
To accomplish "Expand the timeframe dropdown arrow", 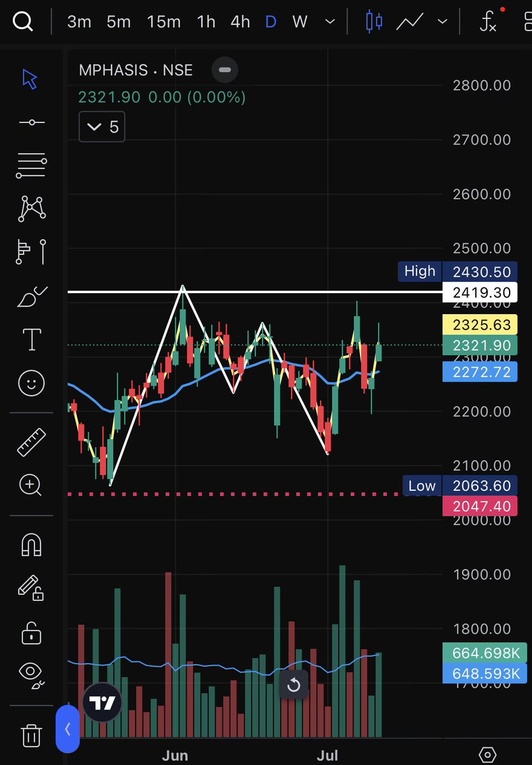I will point(330,22).
